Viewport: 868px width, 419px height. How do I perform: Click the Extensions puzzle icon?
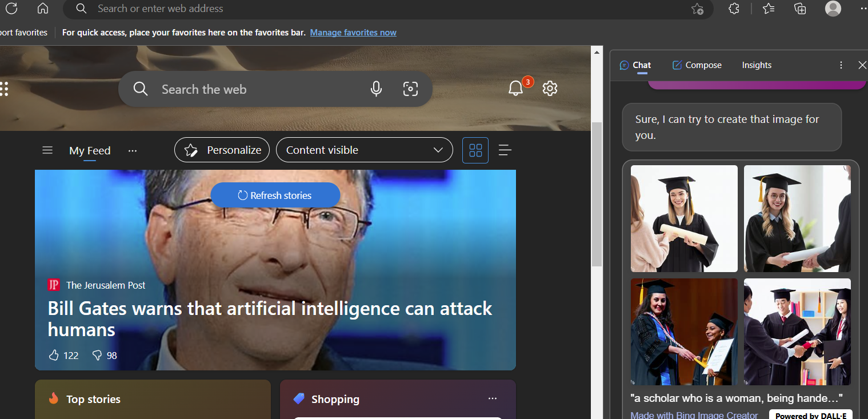pos(734,9)
